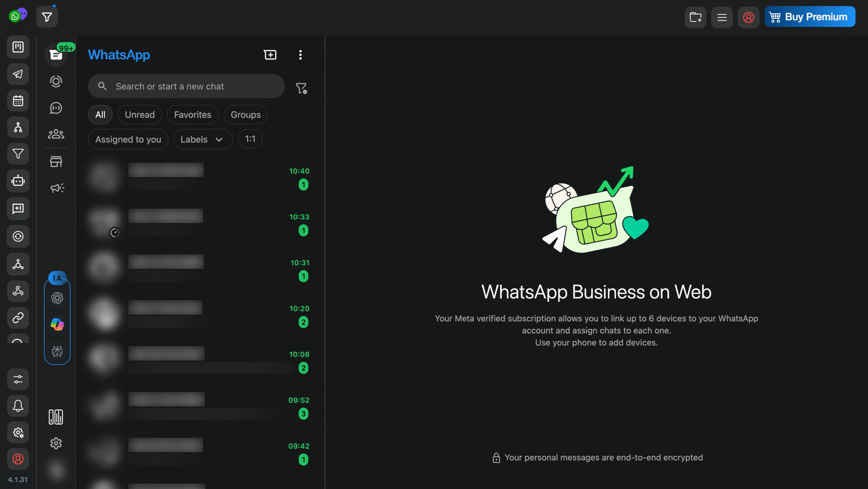Screen dimensions: 868x489
Task: Open the Communities people icon
Action: [x=56, y=134]
